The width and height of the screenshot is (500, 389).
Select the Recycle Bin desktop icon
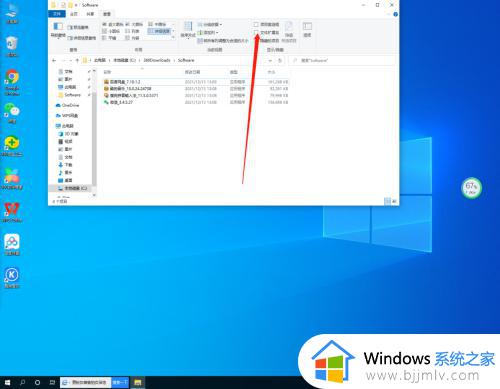pos(12,46)
